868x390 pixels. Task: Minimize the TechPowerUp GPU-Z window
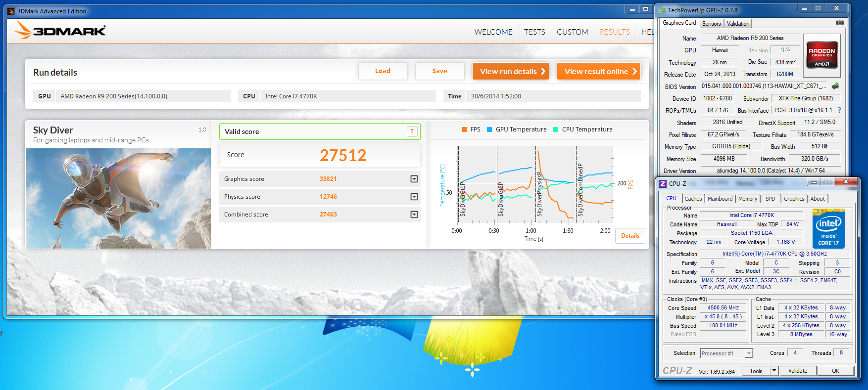[x=804, y=8]
